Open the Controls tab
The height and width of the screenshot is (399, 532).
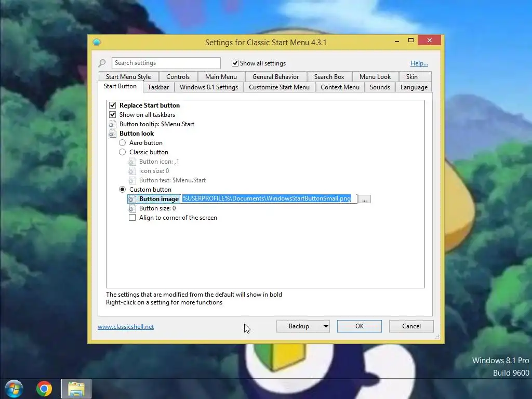(178, 77)
